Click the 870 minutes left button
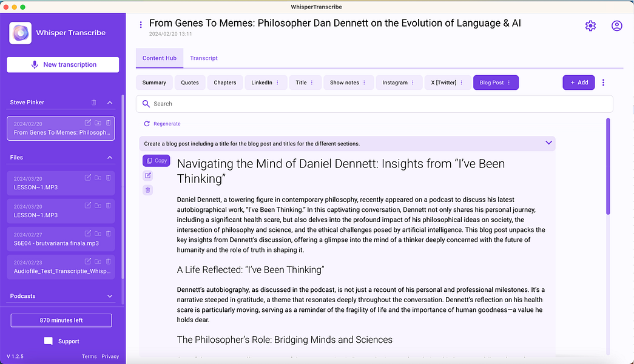Screen dimensions: 634x364 61,320
